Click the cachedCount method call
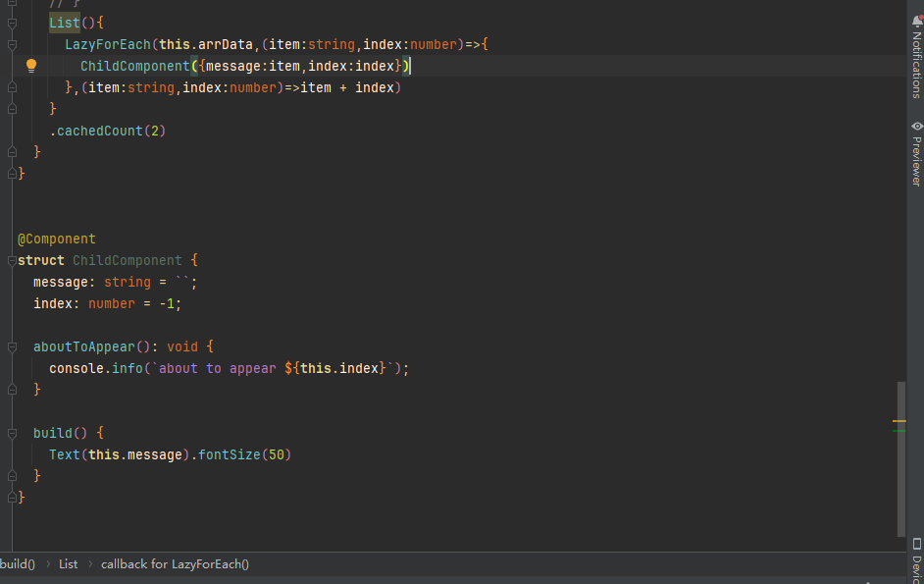924x584 pixels. pos(98,131)
